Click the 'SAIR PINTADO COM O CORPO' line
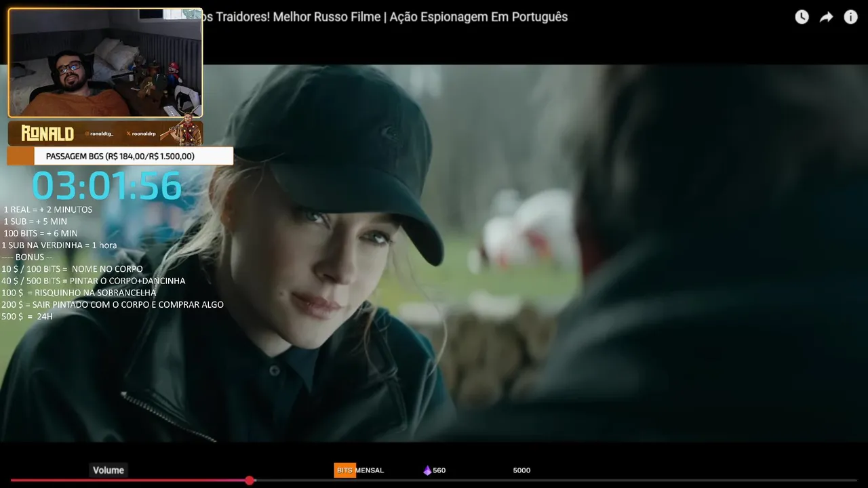Screen dimensions: 868x488 pyautogui.click(x=113, y=304)
